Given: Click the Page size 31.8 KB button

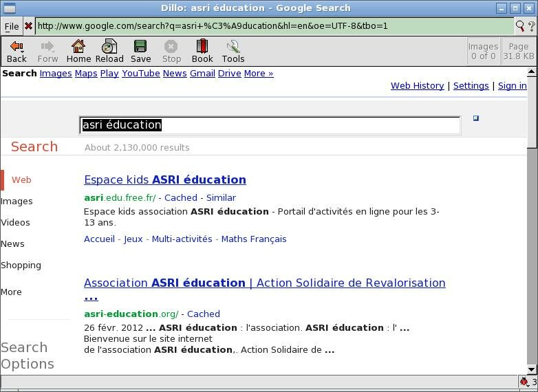Looking at the screenshot, I should click(x=519, y=51).
